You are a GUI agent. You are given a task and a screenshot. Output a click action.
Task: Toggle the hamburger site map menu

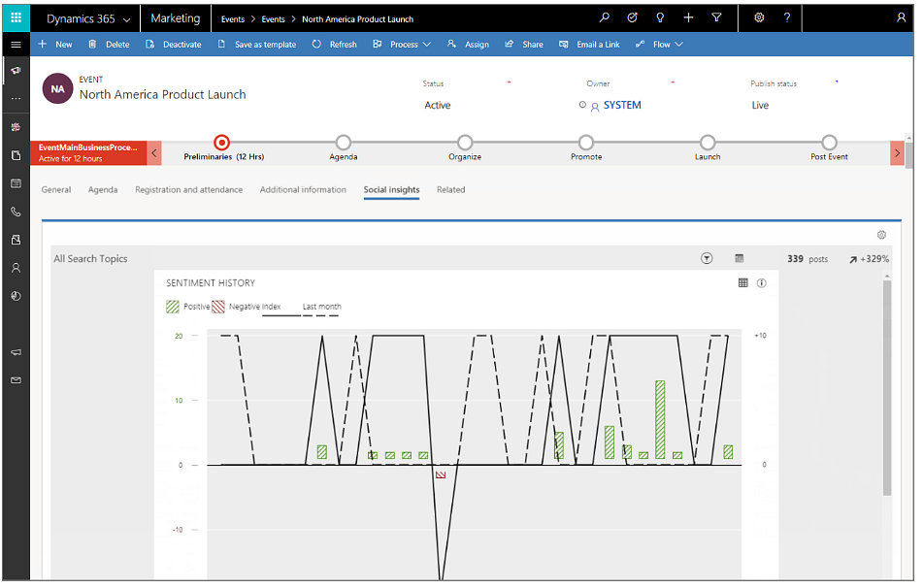[x=16, y=44]
